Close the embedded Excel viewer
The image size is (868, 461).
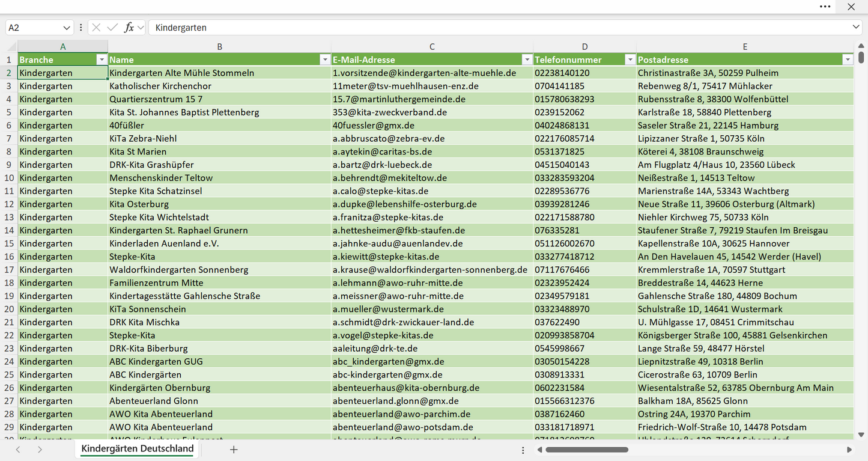(x=851, y=7)
